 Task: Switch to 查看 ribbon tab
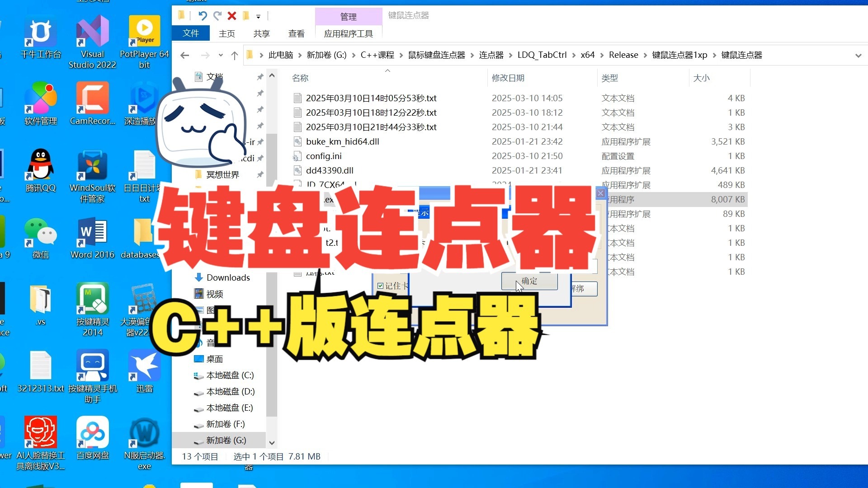tap(296, 33)
